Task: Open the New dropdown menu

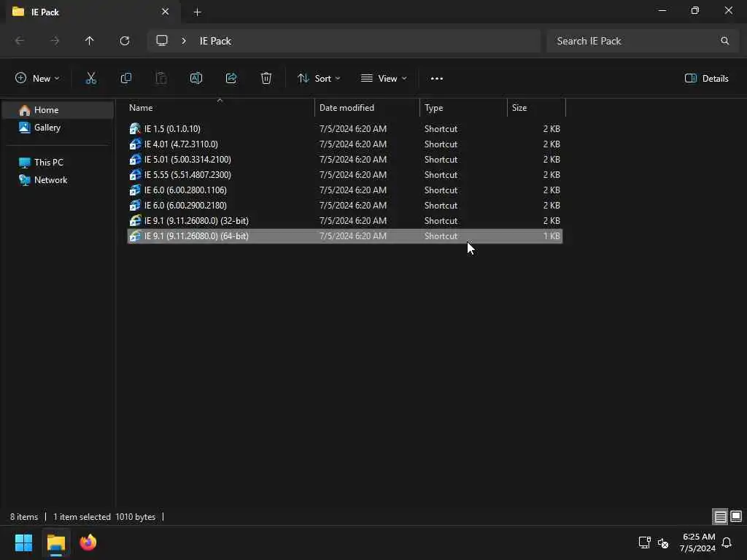Action: tap(37, 79)
